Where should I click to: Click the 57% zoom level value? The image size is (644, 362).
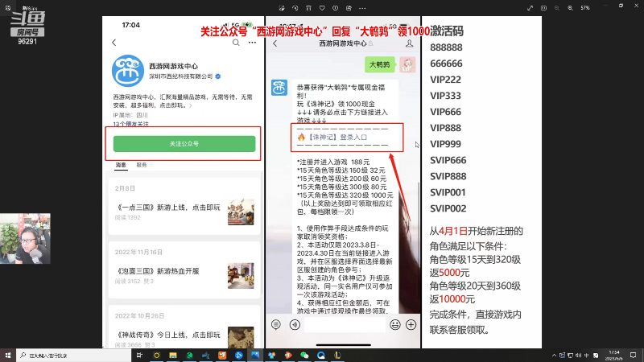[585, 8]
